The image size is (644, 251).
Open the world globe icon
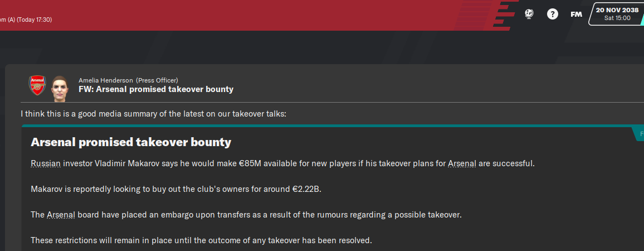529,14
